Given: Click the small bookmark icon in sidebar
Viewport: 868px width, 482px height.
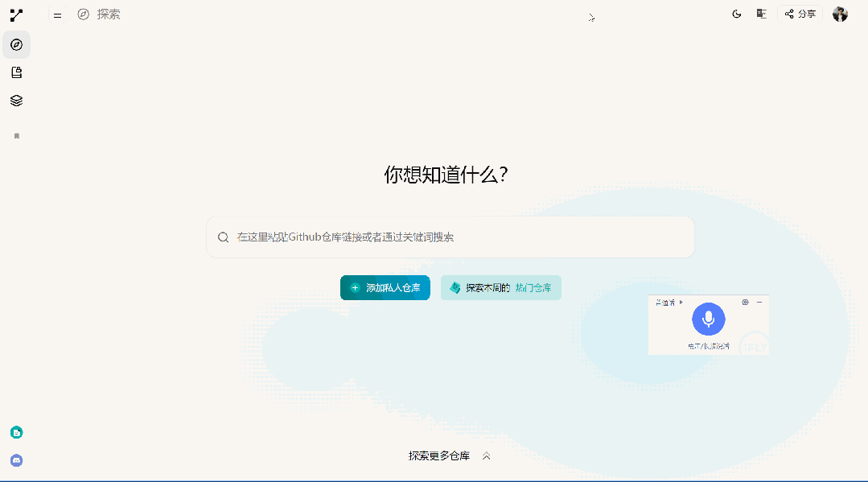Looking at the screenshot, I should [x=17, y=136].
